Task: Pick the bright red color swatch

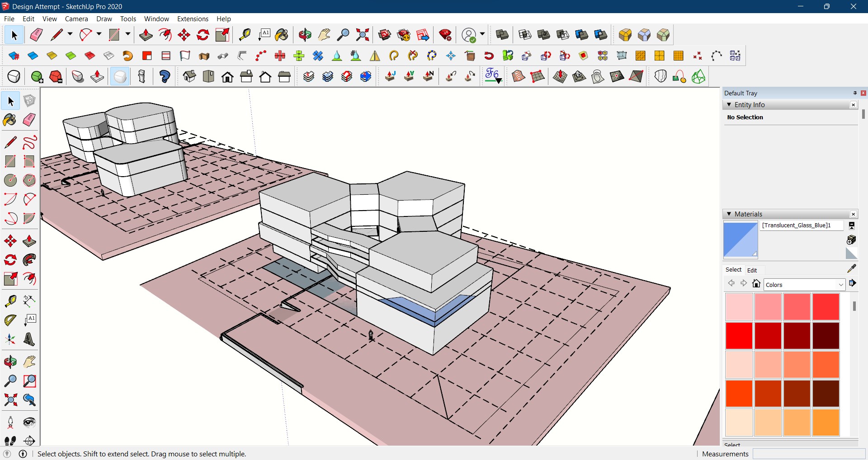Action: click(x=739, y=335)
